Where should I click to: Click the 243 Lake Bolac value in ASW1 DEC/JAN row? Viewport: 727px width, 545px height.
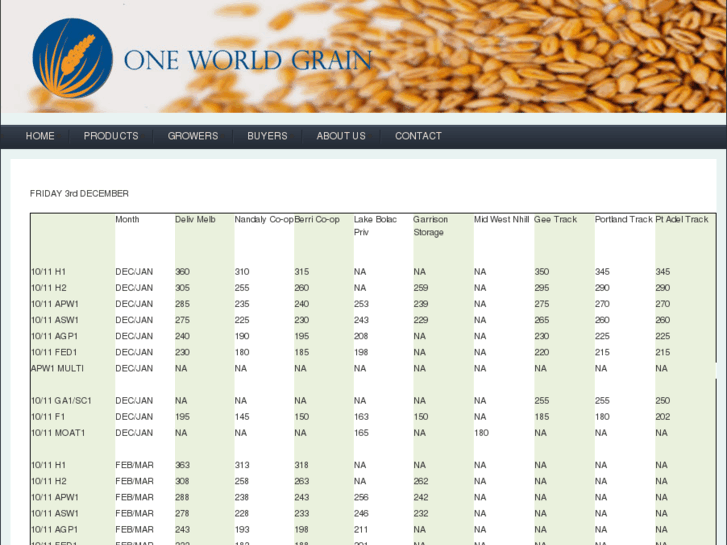point(361,320)
